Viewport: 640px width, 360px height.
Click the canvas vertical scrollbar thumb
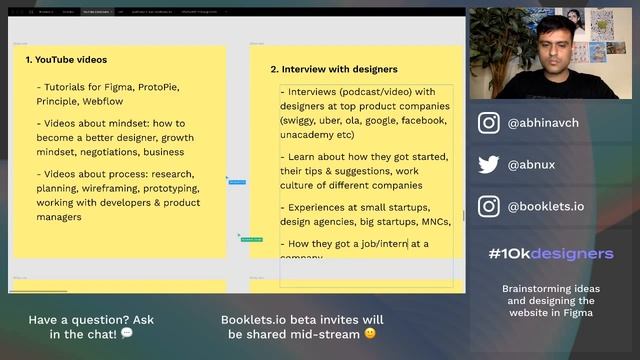click(x=463, y=216)
